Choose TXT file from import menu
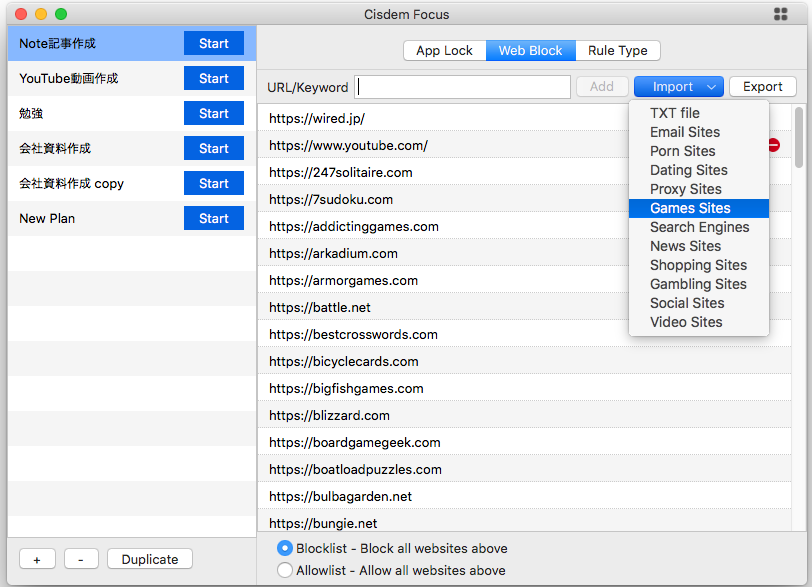The image size is (812, 587). click(x=675, y=113)
